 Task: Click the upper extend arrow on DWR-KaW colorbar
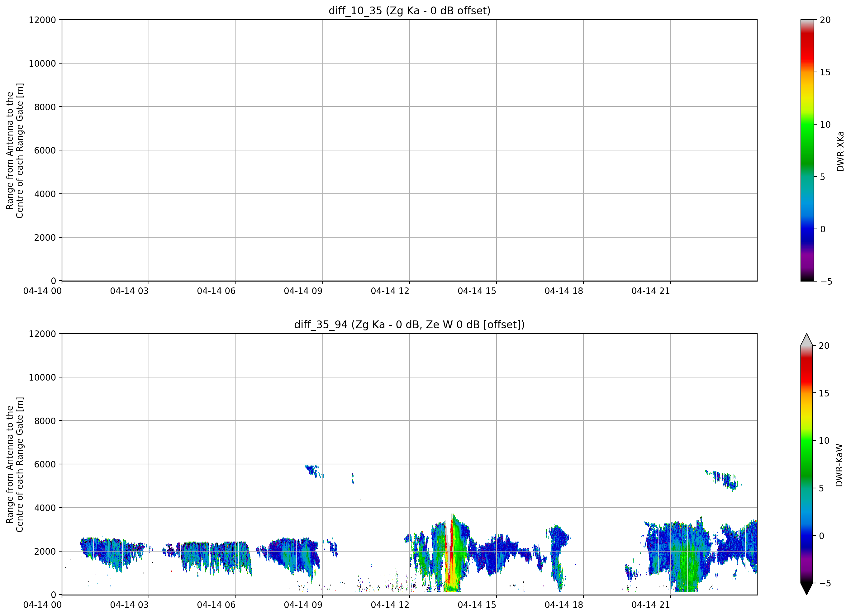pos(806,340)
